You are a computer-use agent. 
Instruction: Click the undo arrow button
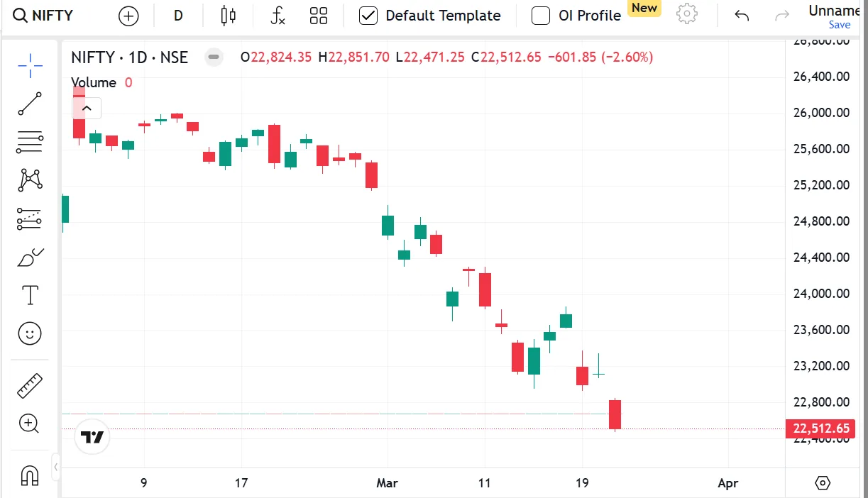[741, 15]
